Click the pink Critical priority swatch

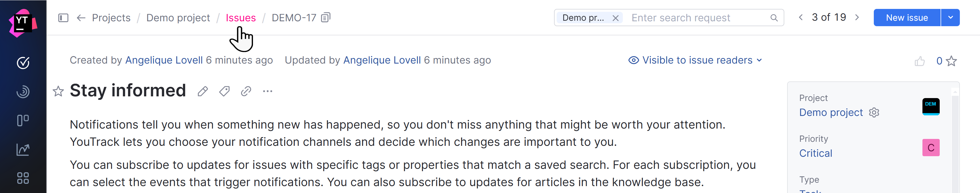coord(930,148)
